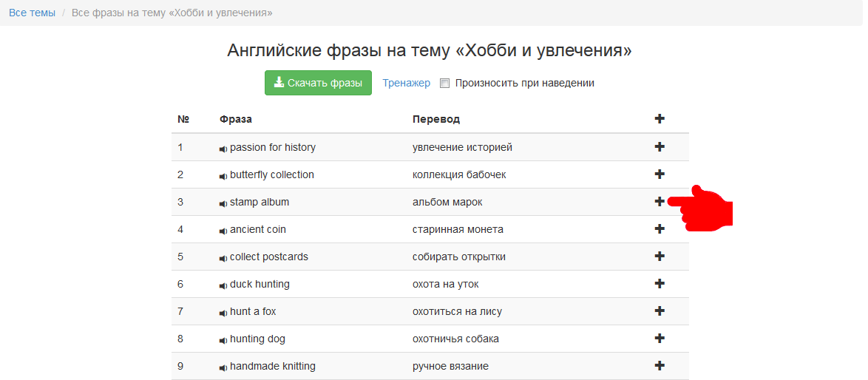Add 'hunting dog' with its plus icon
The width and height of the screenshot is (868, 380).
tap(660, 338)
